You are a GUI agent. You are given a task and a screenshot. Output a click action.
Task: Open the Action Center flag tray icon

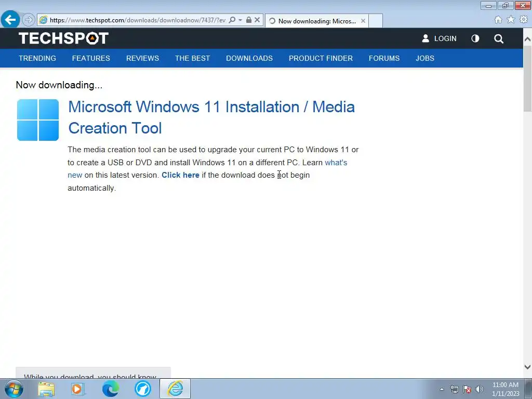pos(467,389)
